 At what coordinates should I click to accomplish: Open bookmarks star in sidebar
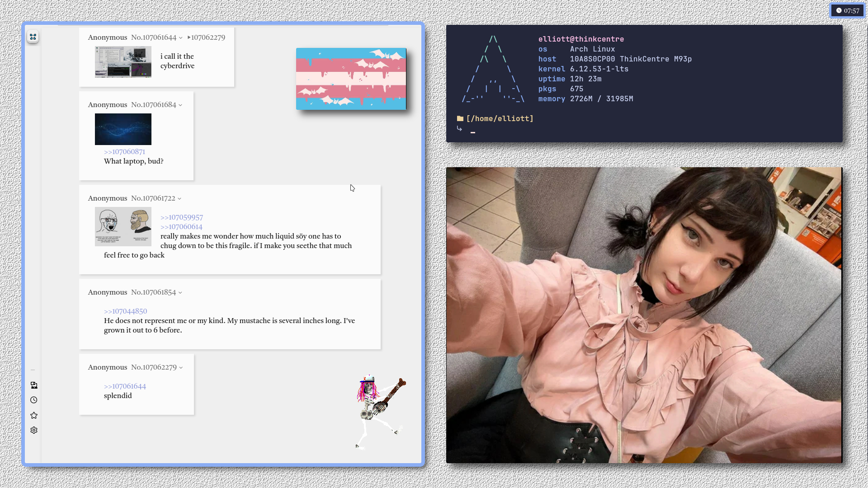coord(34,415)
